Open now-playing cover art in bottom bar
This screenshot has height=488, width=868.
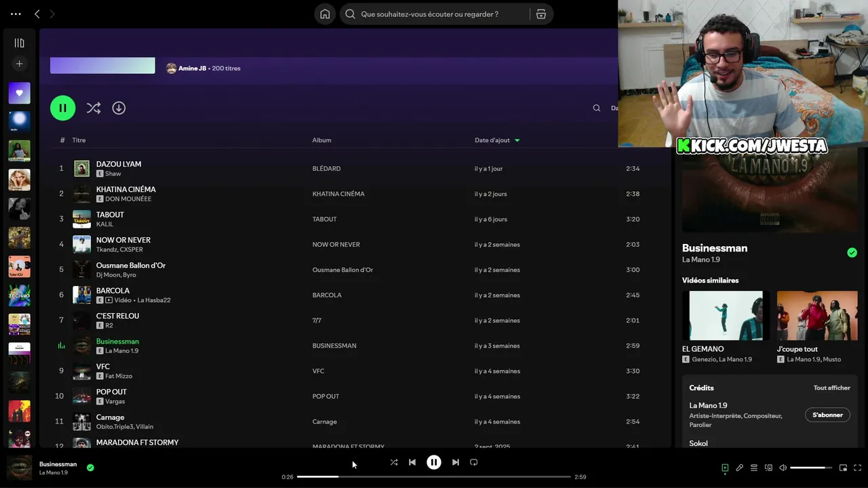(x=19, y=468)
